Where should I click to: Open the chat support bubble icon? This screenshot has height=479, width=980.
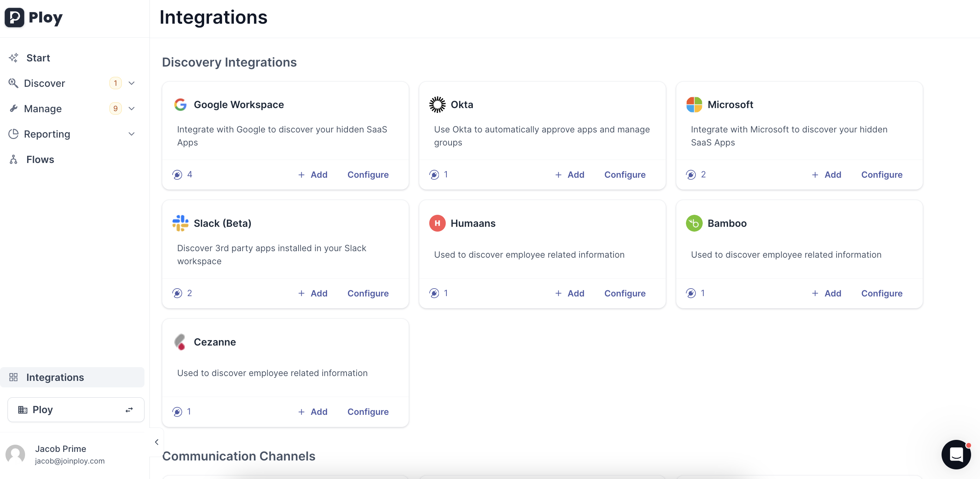[x=956, y=454]
